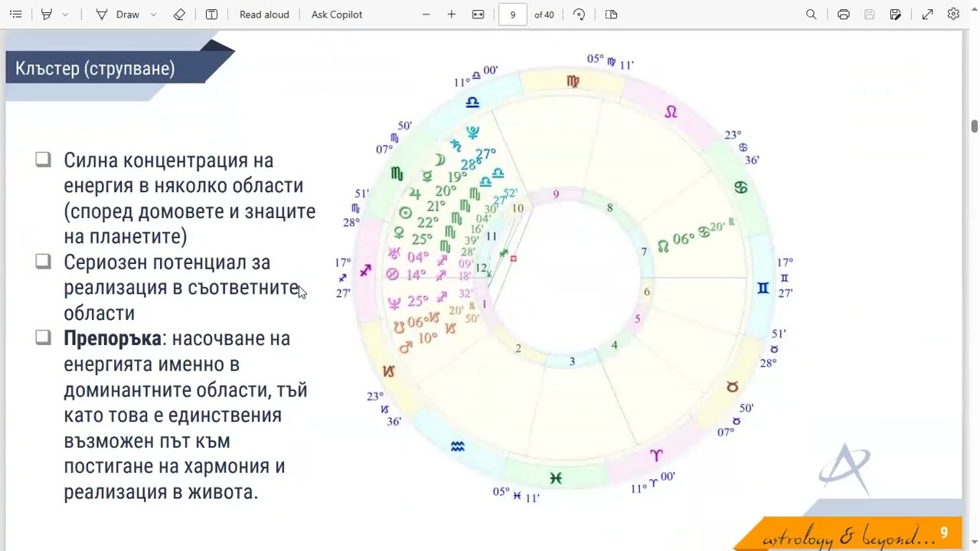Click the bold word 'Препоръка'
Screen dimensions: 980x551
(x=113, y=338)
